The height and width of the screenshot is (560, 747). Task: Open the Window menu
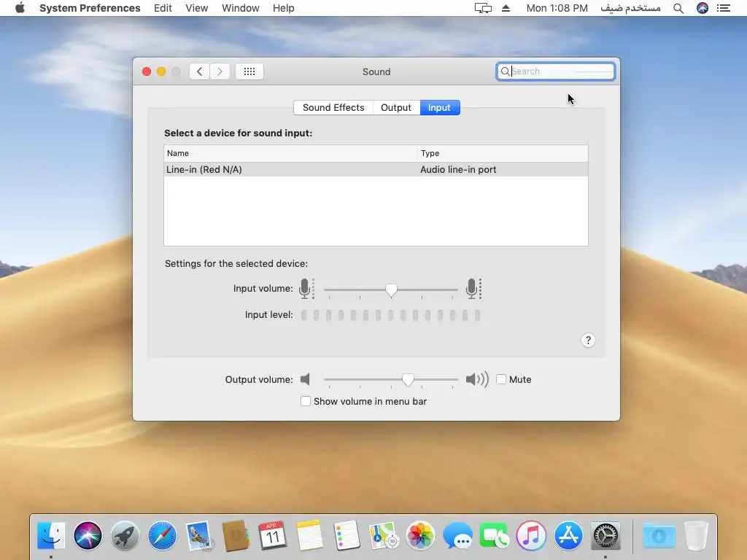pyautogui.click(x=241, y=8)
